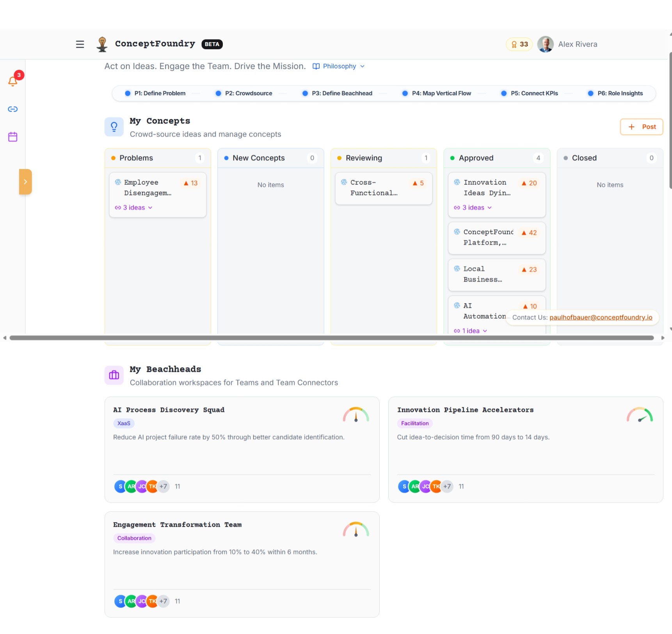Click the Innovation Pipeline Accelerators gauge

tap(639, 415)
